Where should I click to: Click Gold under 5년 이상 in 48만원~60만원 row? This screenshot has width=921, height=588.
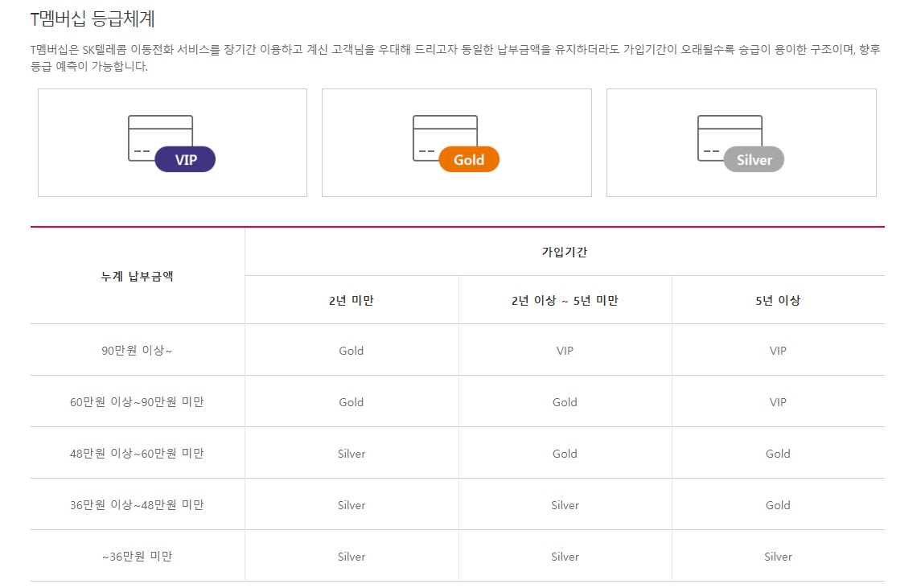coord(778,454)
